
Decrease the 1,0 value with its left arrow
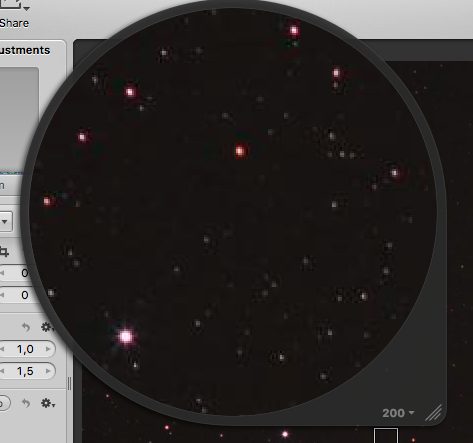(2, 349)
